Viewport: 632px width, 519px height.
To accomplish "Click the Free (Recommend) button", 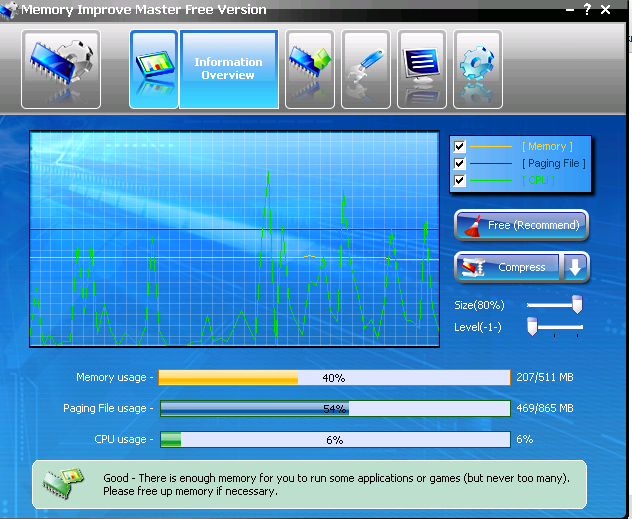I will click(521, 225).
